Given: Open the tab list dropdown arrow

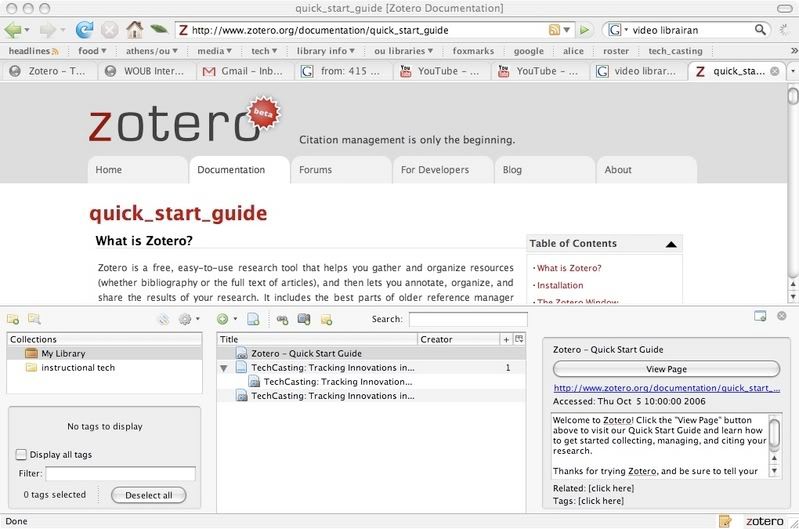Looking at the screenshot, I should click(793, 71).
